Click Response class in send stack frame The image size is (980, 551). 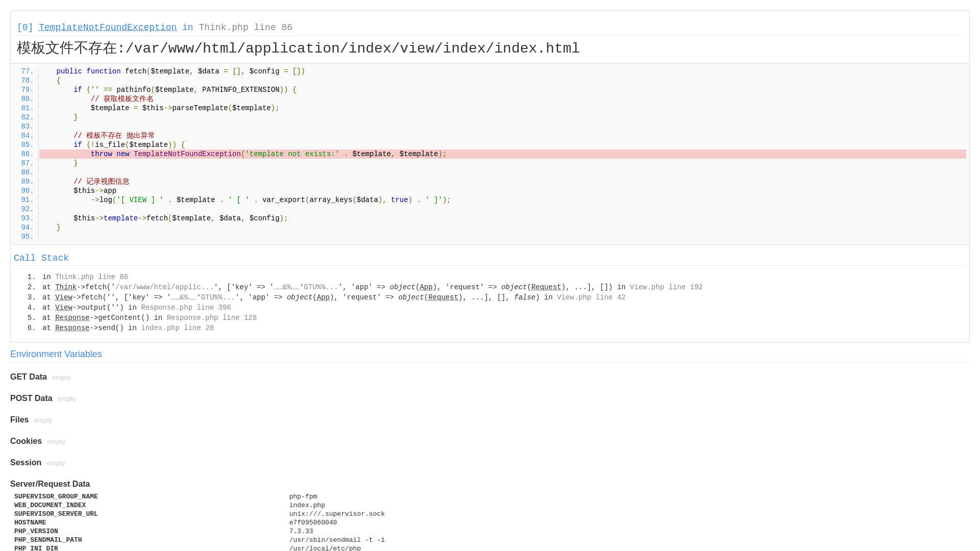[72, 328]
